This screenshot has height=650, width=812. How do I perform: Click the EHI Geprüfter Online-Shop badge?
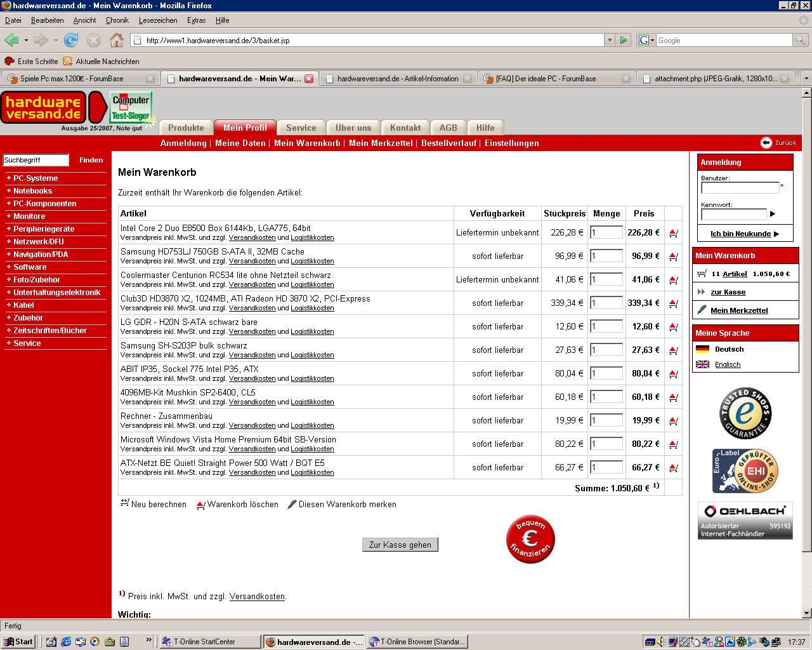pyautogui.click(x=745, y=470)
